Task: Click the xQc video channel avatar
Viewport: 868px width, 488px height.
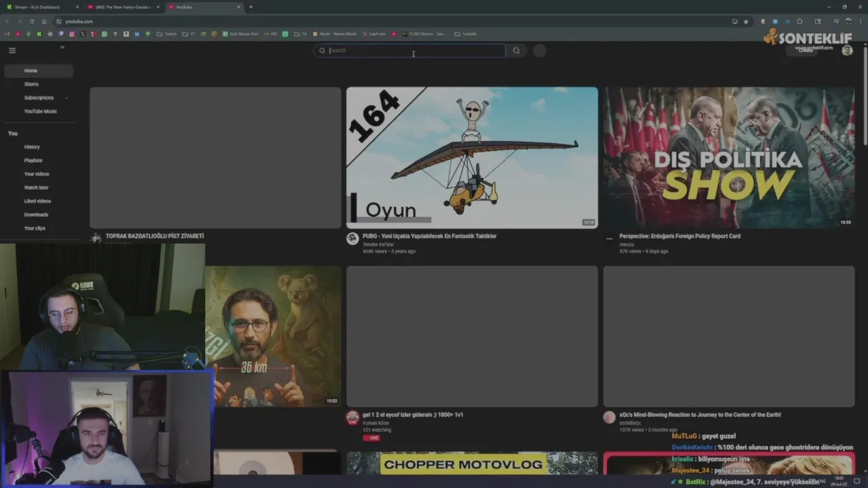Action: point(609,418)
